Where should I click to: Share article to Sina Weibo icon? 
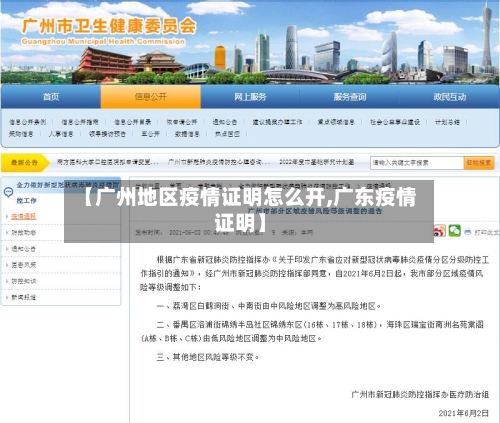(x=440, y=231)
